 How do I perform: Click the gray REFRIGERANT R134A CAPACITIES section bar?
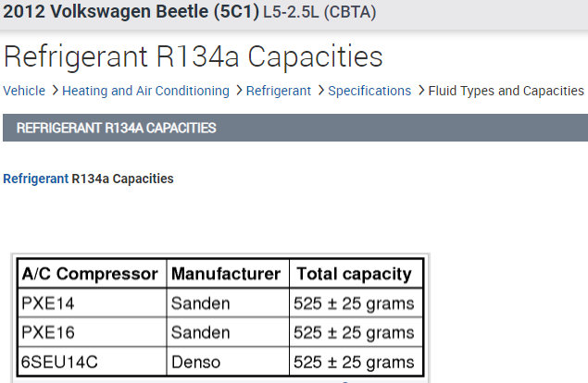(294, 128)
